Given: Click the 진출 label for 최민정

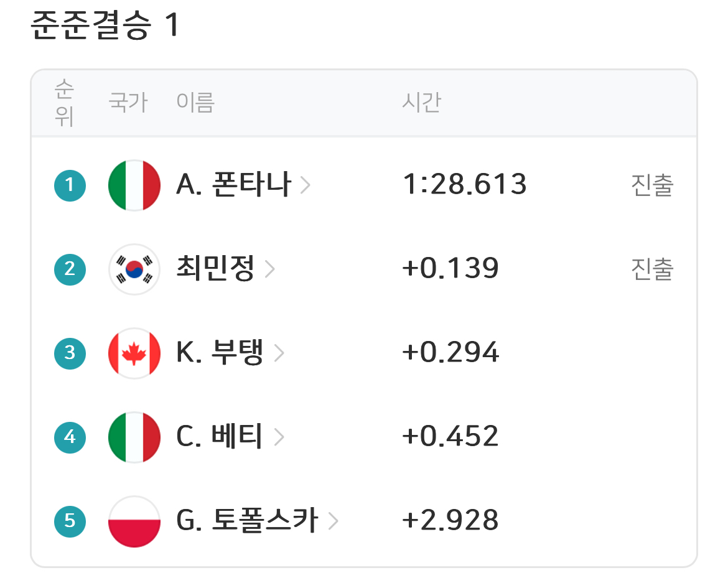Looking at the screenshot, I should 652,269.
